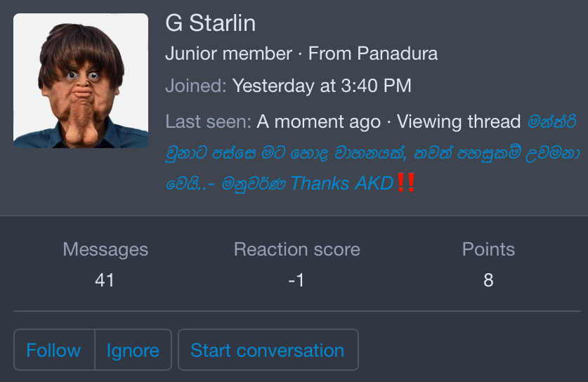The width and height of the screenshot is (588, 382).
Task: Click the Points label
Action: 488,250
